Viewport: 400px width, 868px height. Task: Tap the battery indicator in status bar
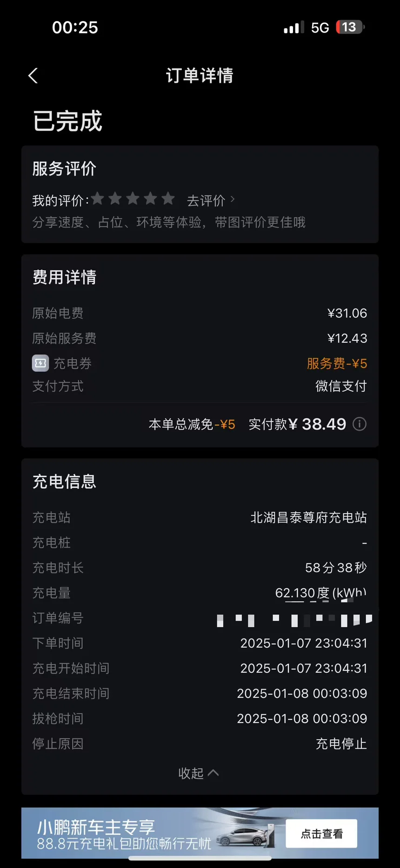point(350,27)
